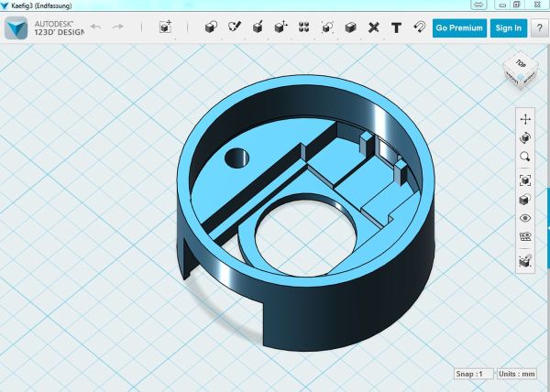
Task: Select the Zoom magnifier tool
Action: click(x=525, y=157)
